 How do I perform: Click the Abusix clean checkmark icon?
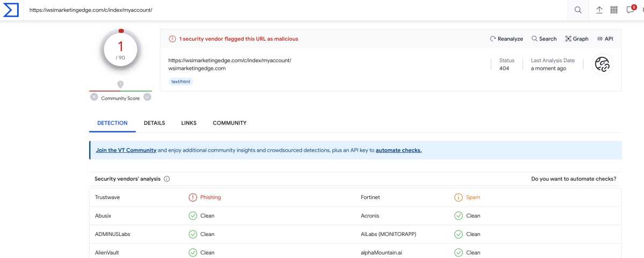click(x=193, y=216)
